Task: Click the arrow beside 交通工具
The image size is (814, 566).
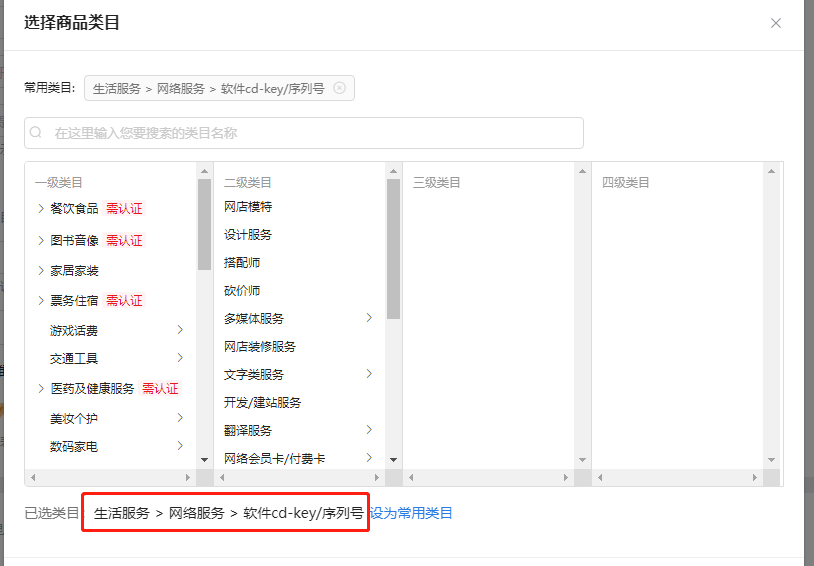Action: (x=180, y=357)
